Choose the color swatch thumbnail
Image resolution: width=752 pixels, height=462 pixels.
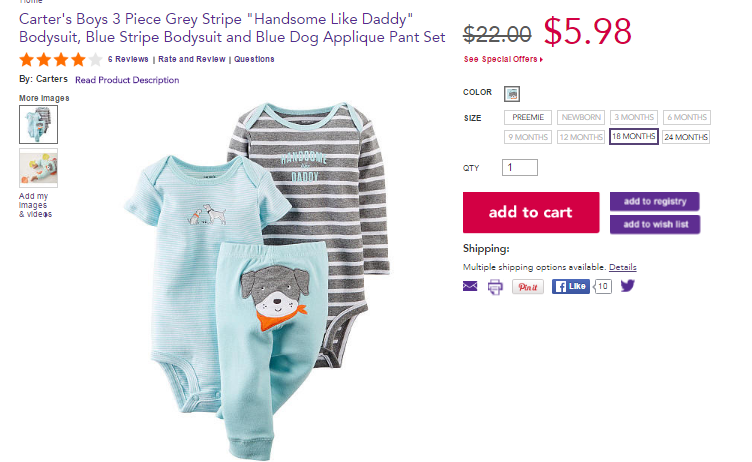click(x=512, y=94)
